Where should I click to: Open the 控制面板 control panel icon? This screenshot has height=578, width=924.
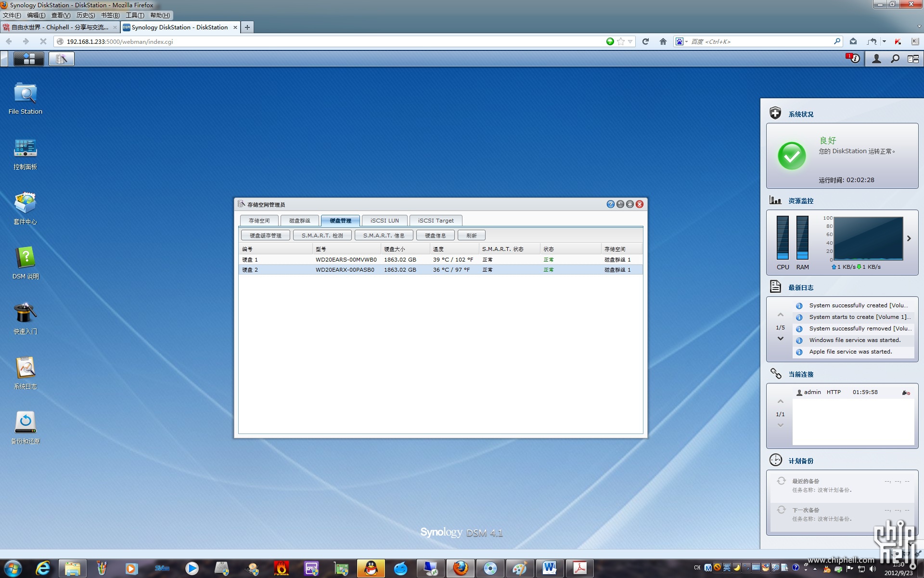pyautogui.click(x=26, y=154)
